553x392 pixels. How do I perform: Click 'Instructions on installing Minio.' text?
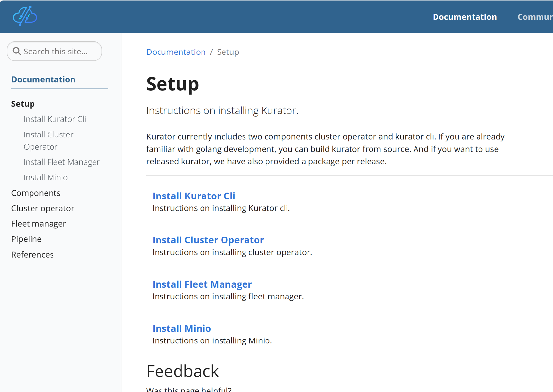point(212,340)
